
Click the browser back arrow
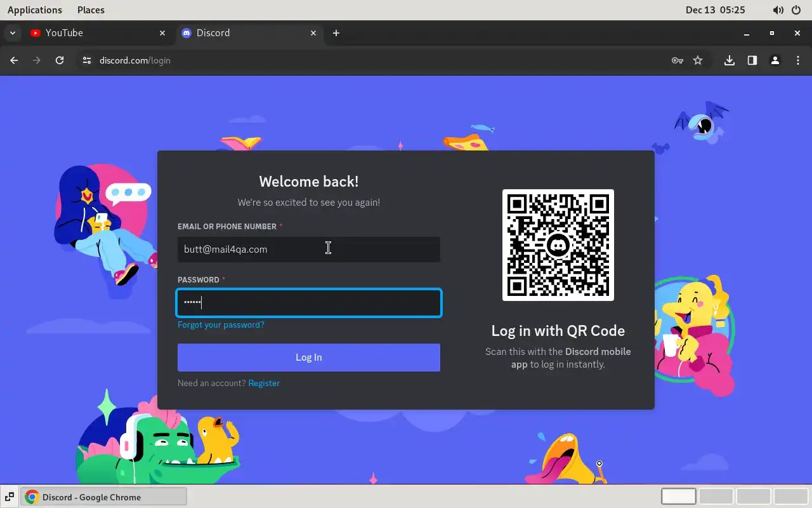[x=14, y=60]
